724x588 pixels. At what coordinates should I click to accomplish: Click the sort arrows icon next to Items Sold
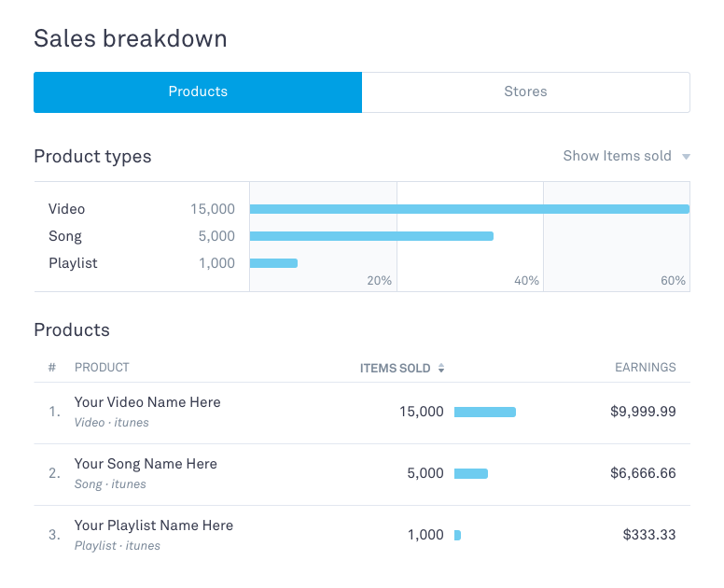pos(441,369)
